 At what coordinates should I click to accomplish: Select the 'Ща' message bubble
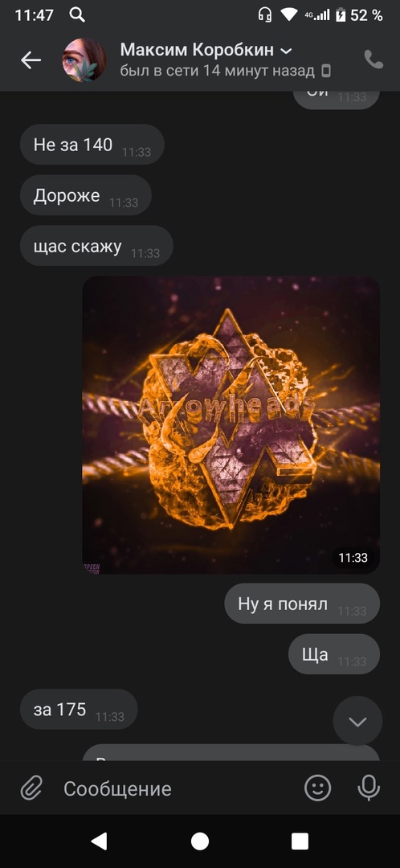334,653
